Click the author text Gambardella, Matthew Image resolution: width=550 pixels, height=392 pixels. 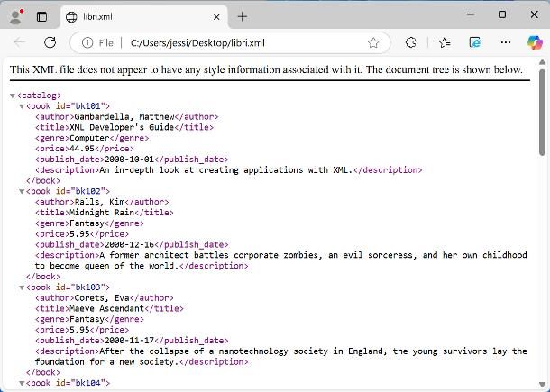click(124, 117)
